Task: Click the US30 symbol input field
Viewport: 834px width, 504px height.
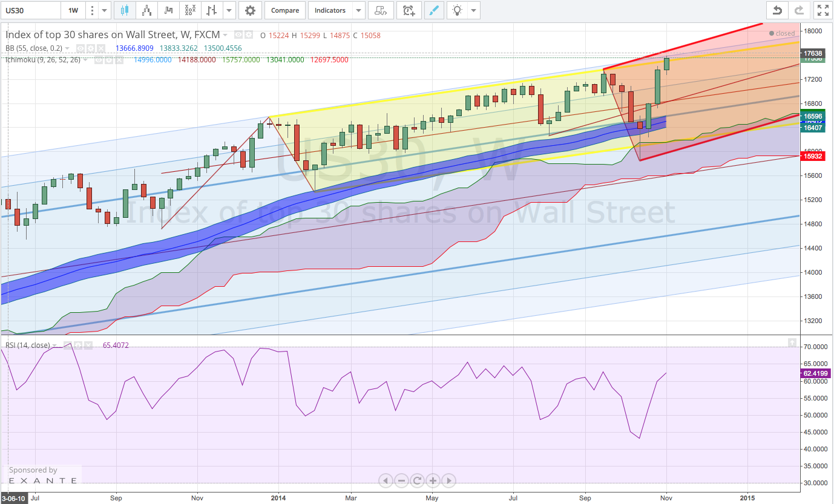Action: (31, 10)
